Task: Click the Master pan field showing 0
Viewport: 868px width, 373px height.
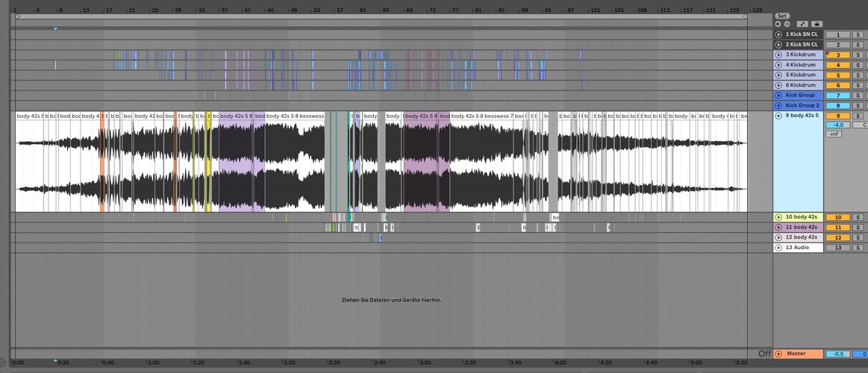Action: tap(861, 354)
